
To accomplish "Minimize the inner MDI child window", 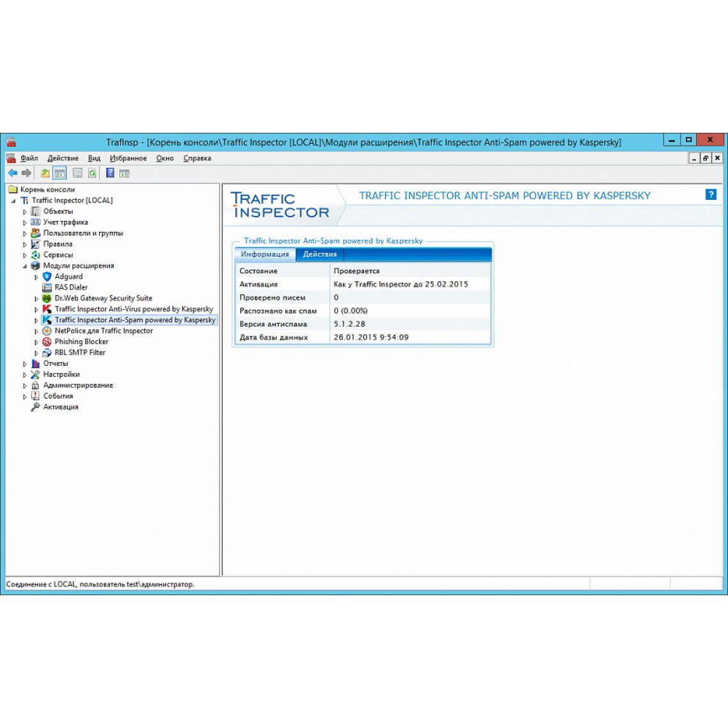I will (694, 158).
